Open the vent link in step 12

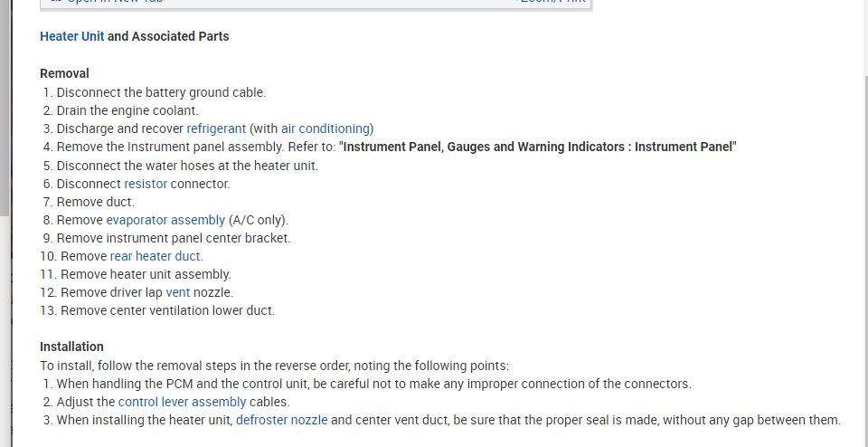coord(178,292)
